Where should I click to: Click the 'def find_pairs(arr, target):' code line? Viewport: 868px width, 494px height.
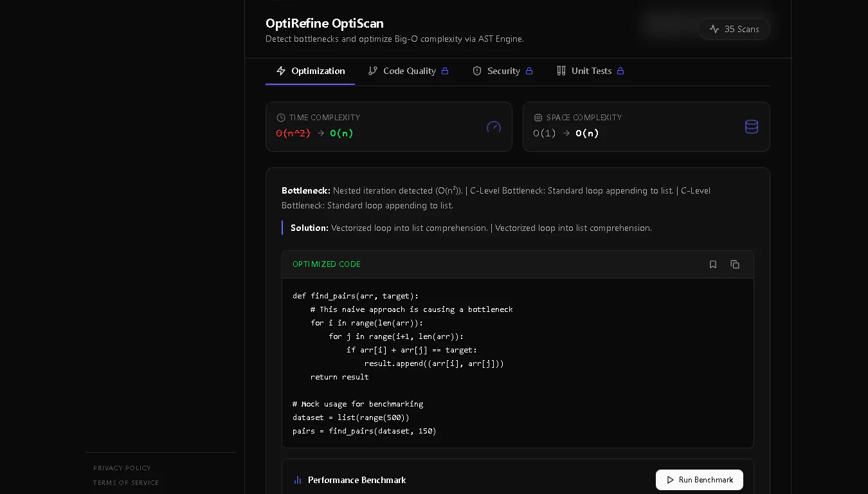click(356, 296)
